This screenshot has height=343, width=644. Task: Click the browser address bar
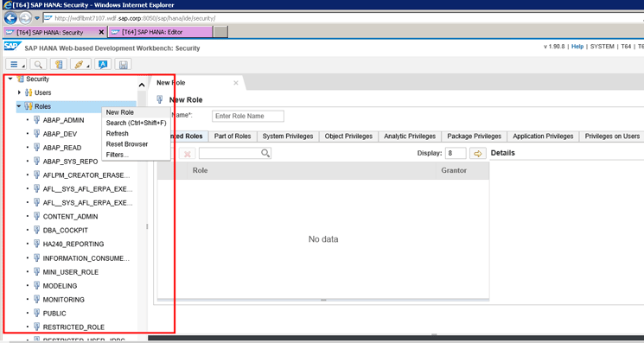(343, 18)
